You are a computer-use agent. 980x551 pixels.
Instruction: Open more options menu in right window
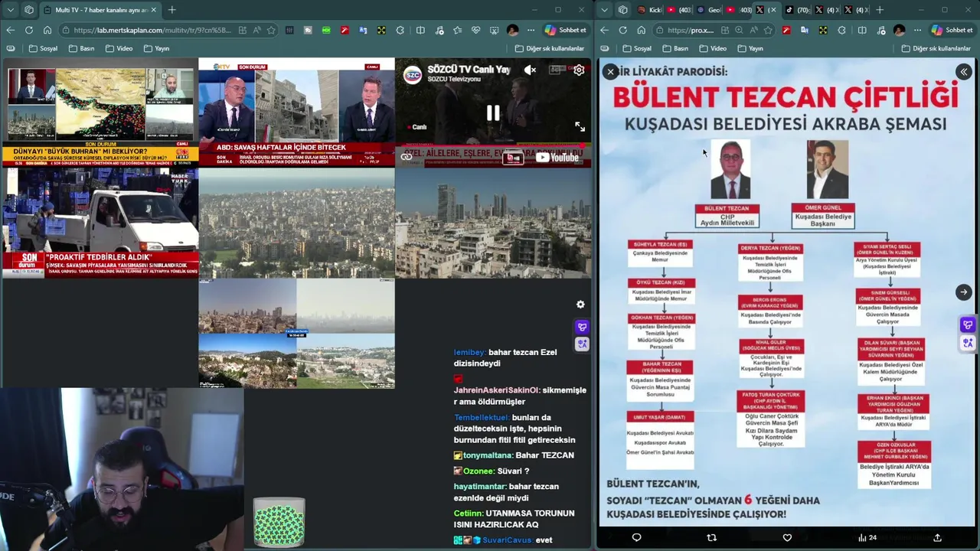[x=917, y=30]
